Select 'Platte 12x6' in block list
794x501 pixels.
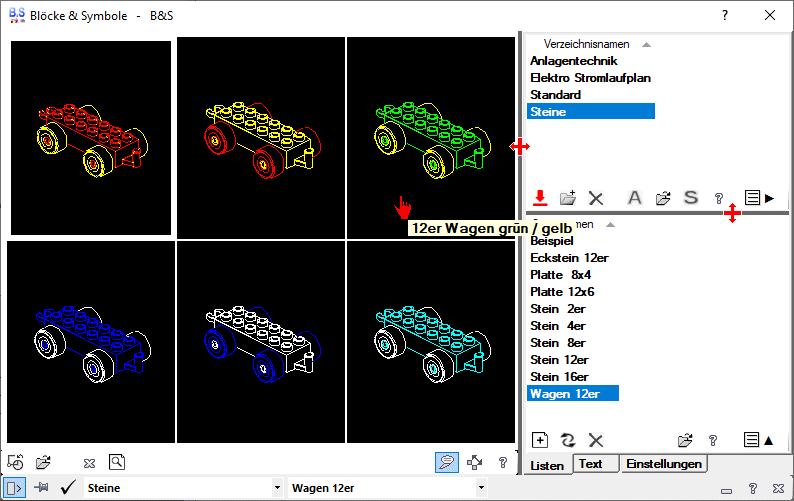click(562, 292)
